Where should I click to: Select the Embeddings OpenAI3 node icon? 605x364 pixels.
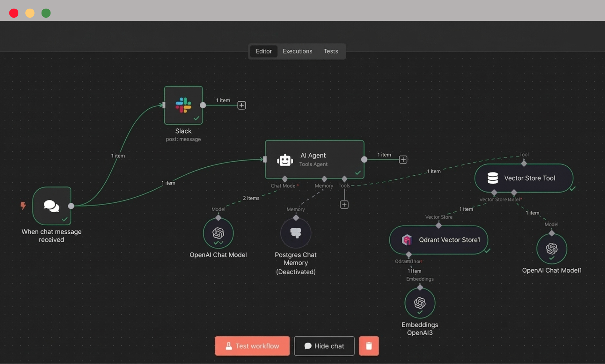(419, 303)
